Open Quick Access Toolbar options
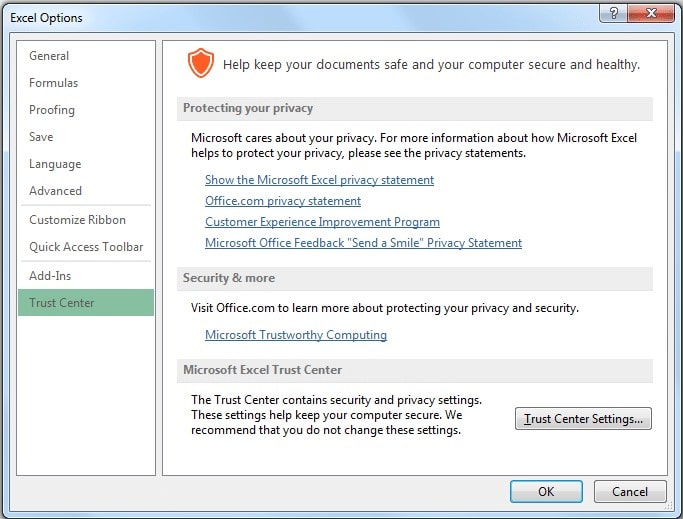The height and width of the screenshot is (519, 683). 86,247
